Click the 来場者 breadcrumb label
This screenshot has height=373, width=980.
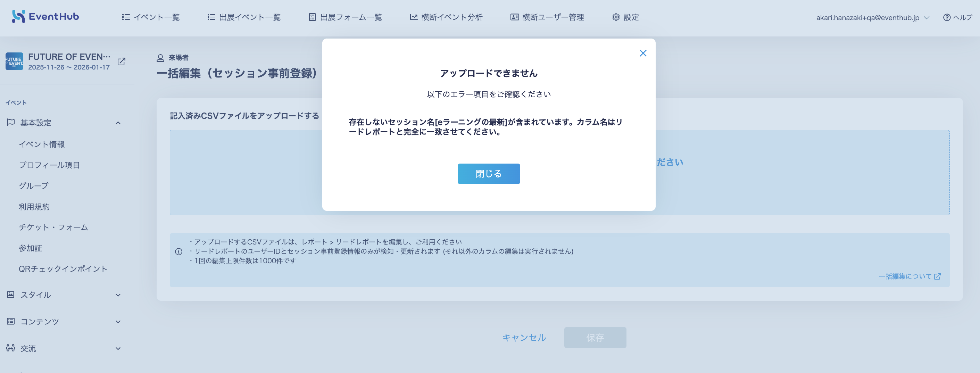click(x=178, y=58)
